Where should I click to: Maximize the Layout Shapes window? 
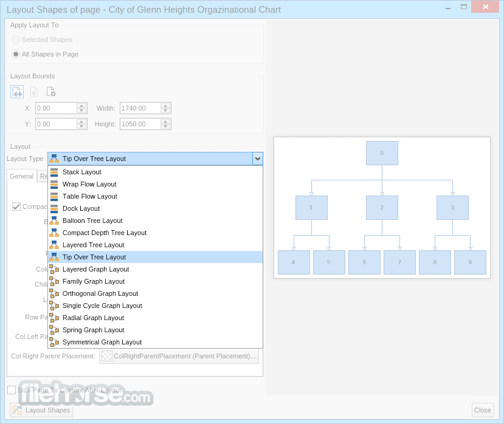click(464, 7)
